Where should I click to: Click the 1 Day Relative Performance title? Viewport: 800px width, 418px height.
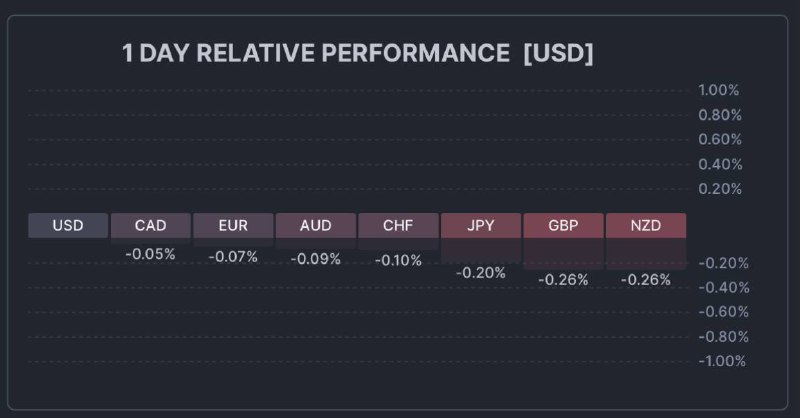[357, 54]
